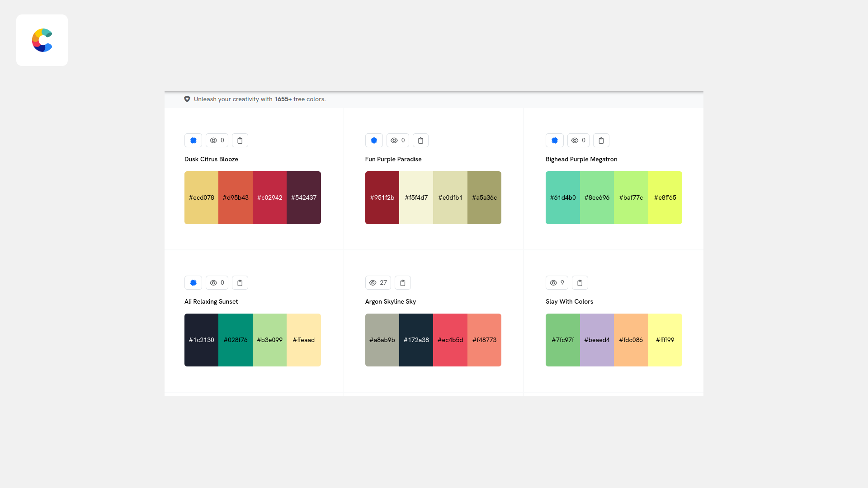
Task: Select the #ffeaad pale yellow swatch
Action: [304, 340]
